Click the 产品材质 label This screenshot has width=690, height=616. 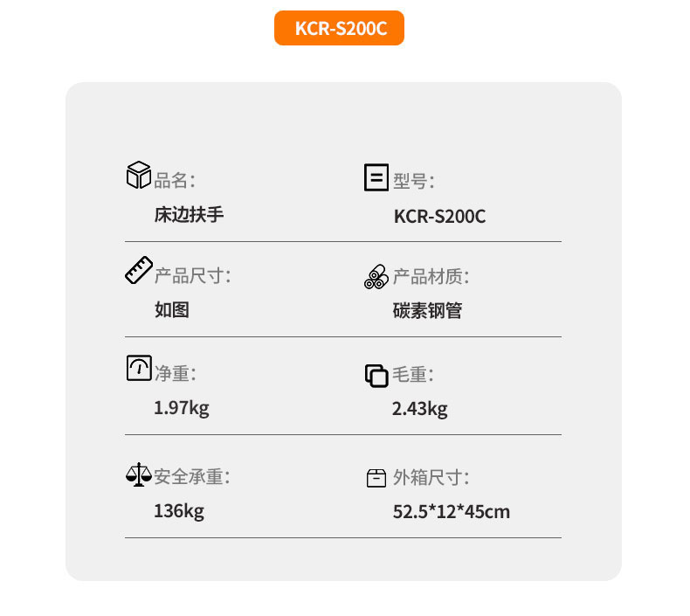point(431,277)
